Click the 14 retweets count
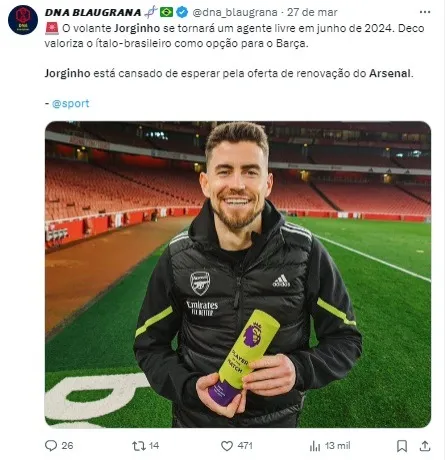Screen dimensions: 446x460 (x=154, y=446)
